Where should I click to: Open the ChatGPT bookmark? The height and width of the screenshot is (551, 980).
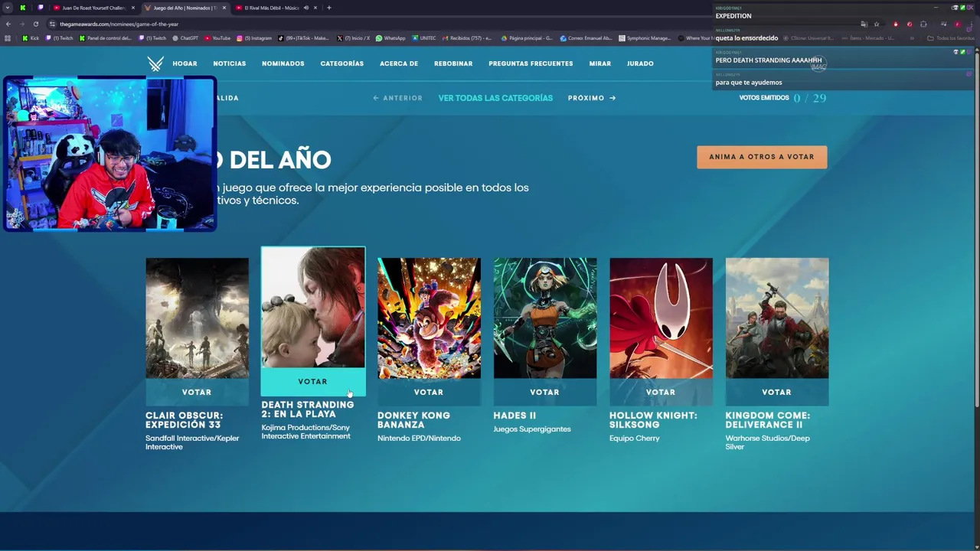tap(185, 38)
